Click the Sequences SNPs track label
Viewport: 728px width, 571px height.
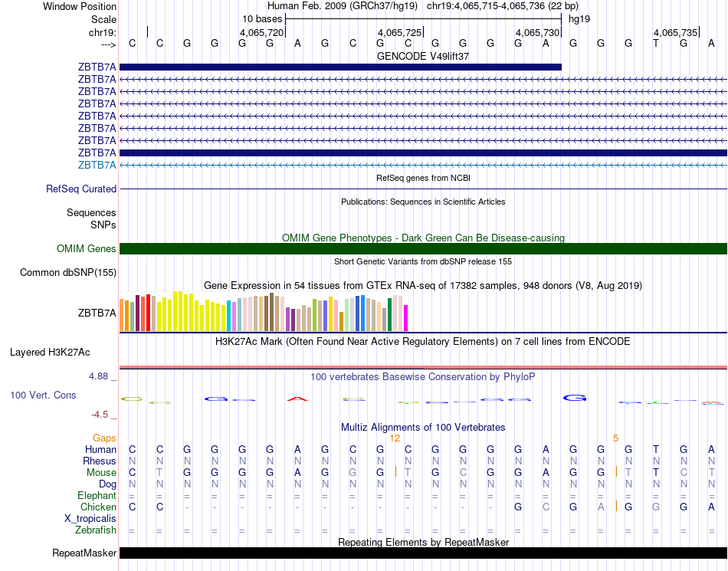[x=91, y=218]
